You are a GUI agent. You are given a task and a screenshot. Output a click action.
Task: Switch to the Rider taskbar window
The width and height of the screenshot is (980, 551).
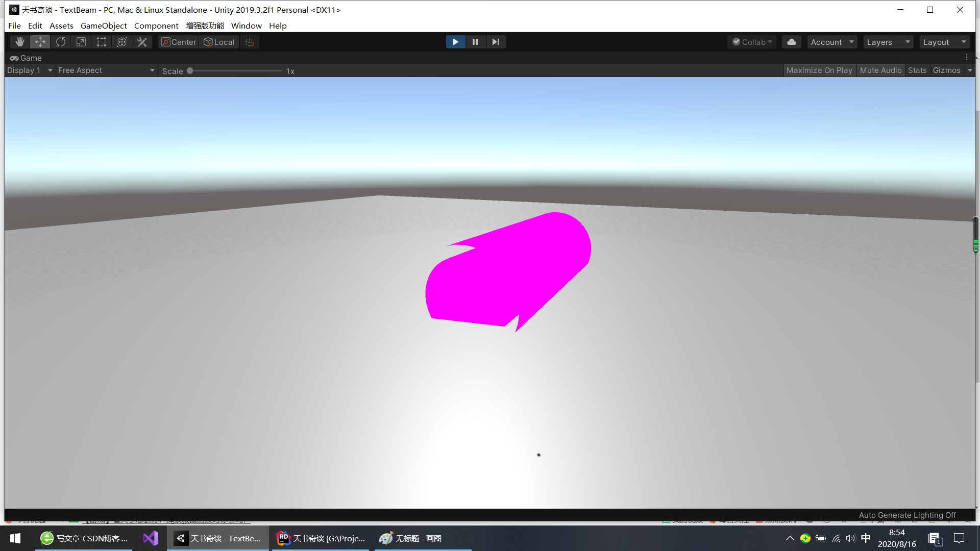[321, 538]
